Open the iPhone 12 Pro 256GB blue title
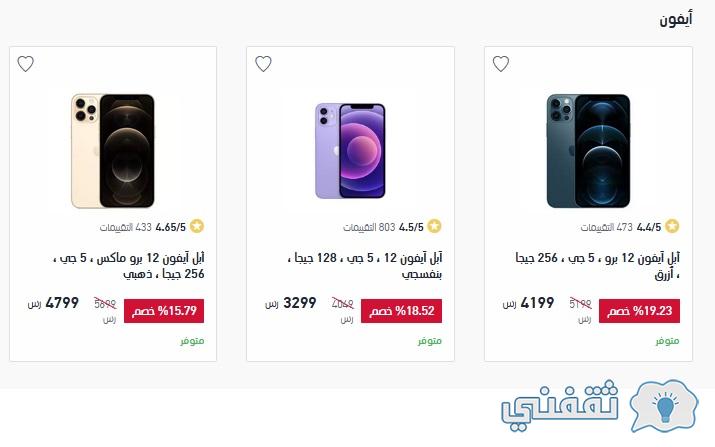The height and width of the screenshot is (447, 715). [598, 265]
